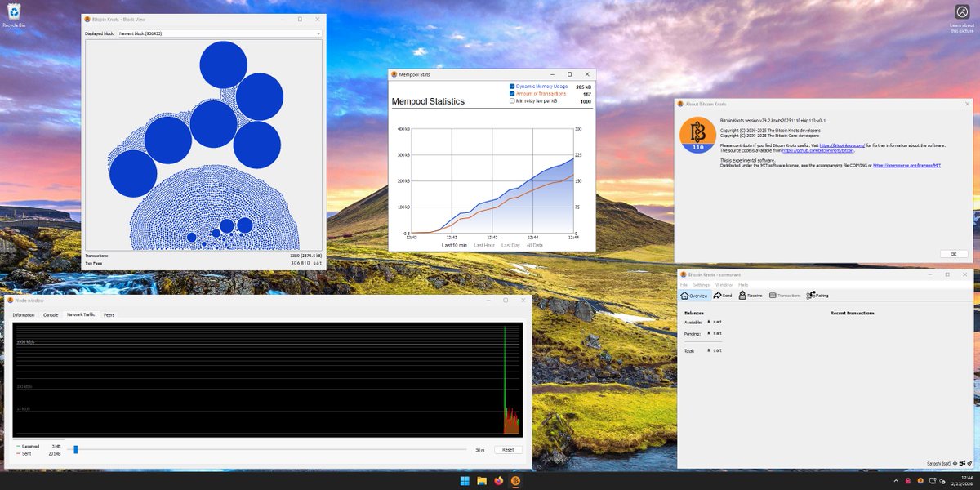Click the Recent transactions heading
This screenshot has height=490, width=980.
[852, 313]
